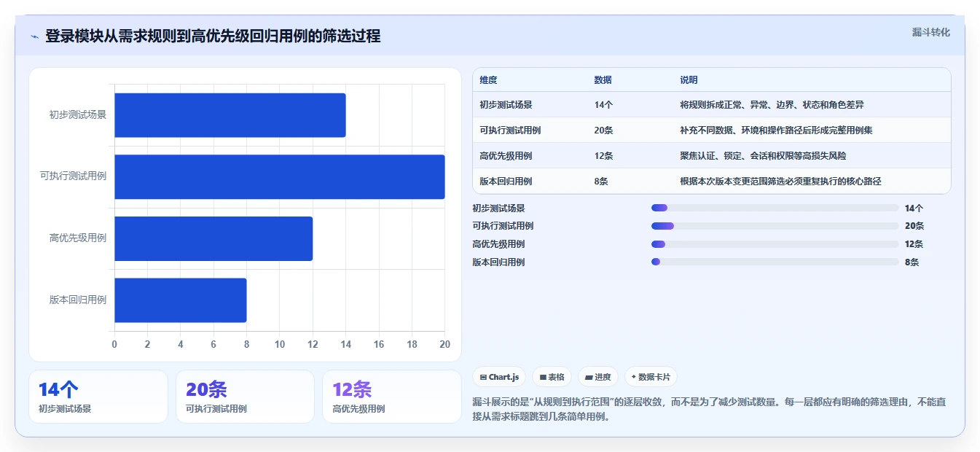Viewport: 980px width, 452px height.
Task: Click the 12条 value beside progress bar
Action: 914,244
